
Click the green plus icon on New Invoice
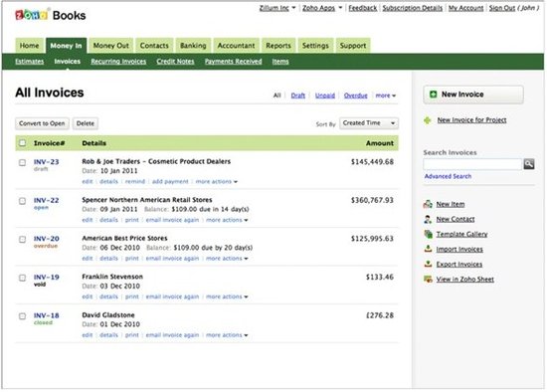point(433,95)
